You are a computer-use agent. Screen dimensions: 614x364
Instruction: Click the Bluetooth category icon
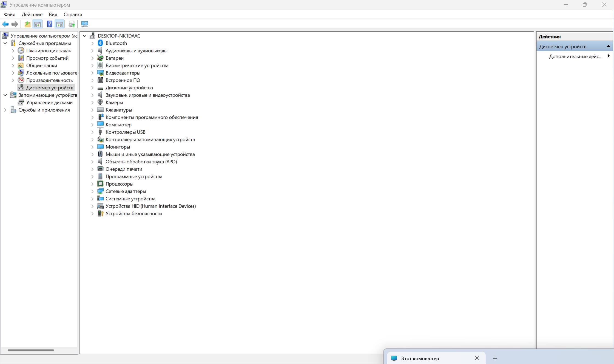(100, 43)
